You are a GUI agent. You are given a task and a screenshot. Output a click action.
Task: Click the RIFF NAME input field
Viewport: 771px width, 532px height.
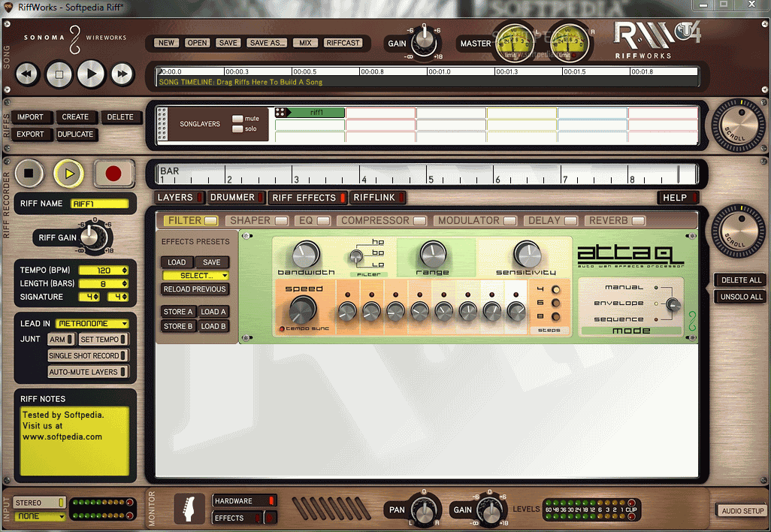tap(100, 204)
